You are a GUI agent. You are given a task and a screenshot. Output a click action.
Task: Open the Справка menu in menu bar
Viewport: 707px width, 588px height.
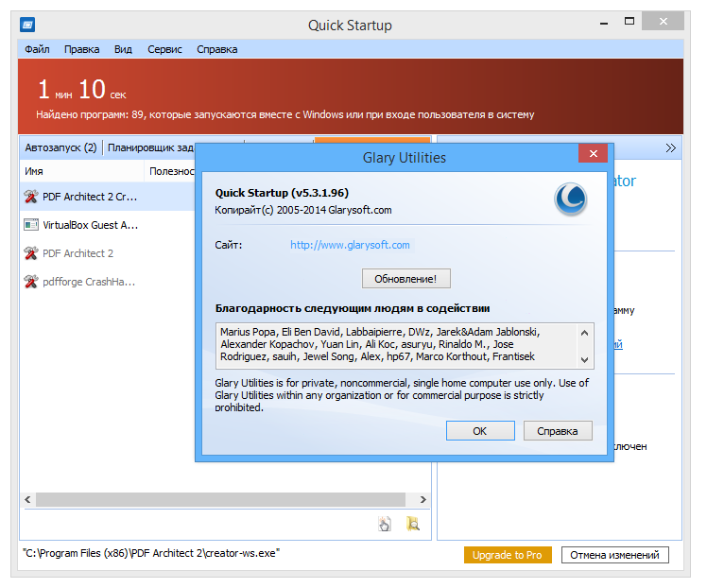click(216, 49)
